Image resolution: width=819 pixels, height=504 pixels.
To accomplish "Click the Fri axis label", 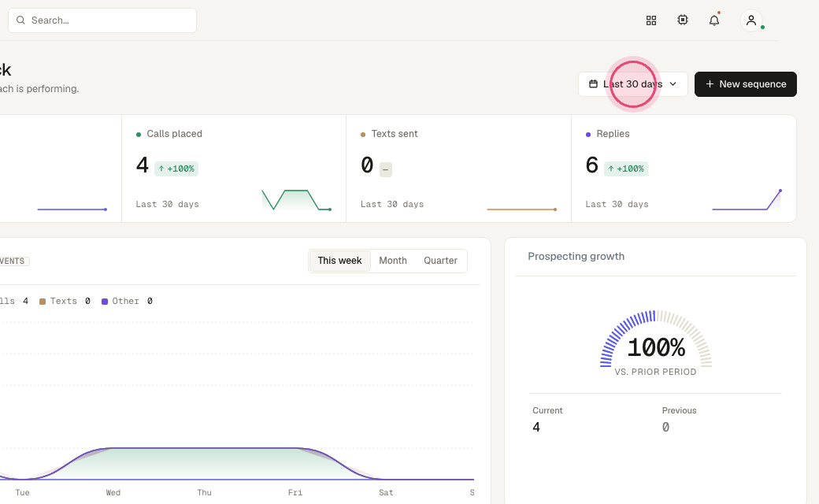I will coord(295,492).
